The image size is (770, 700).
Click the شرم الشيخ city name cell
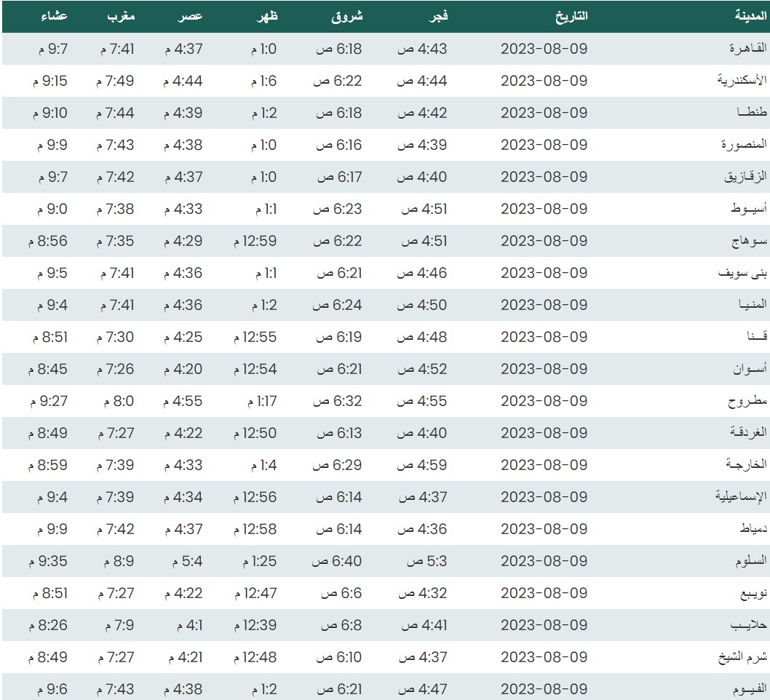[743, 657]
